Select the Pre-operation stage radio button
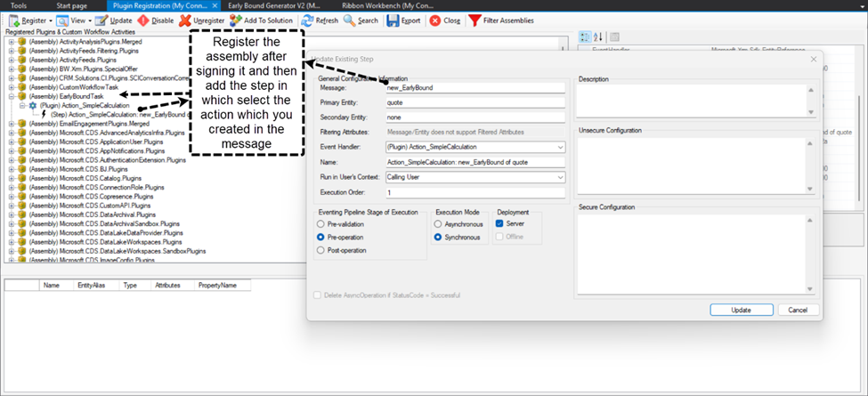 coord(320,237)
